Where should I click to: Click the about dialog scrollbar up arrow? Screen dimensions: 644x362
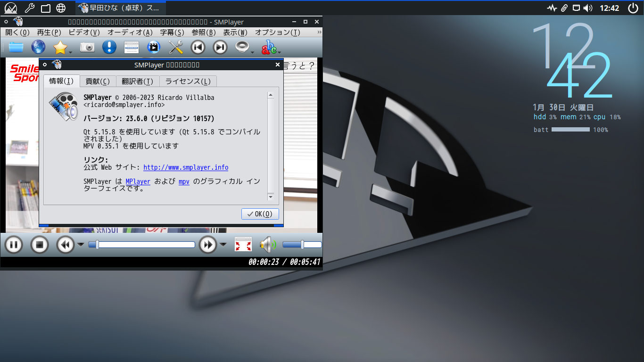pos(271,95)
